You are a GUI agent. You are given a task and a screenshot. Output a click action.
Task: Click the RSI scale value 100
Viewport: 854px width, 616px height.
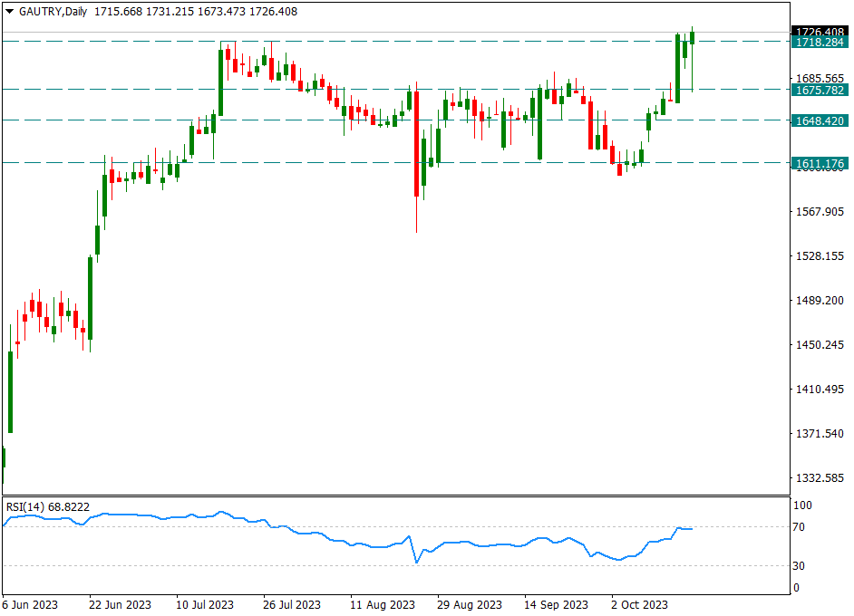802,505
